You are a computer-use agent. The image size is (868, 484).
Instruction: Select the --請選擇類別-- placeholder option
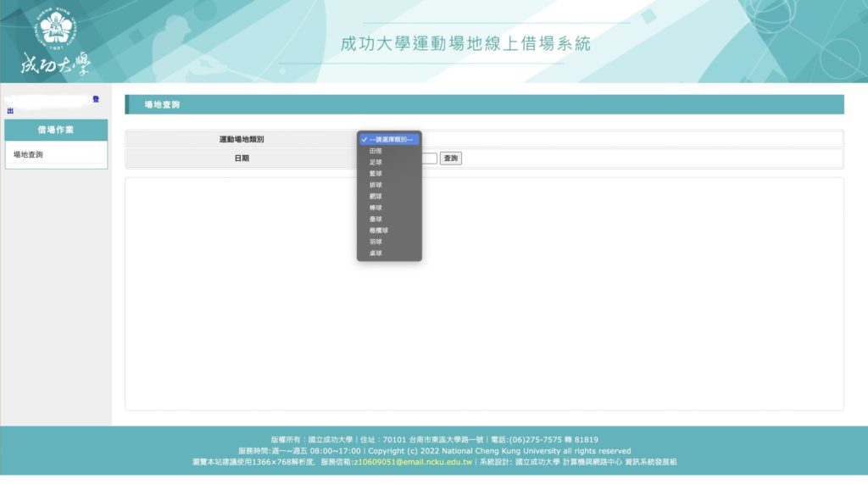pyautogui.click(x=389, y=139)
